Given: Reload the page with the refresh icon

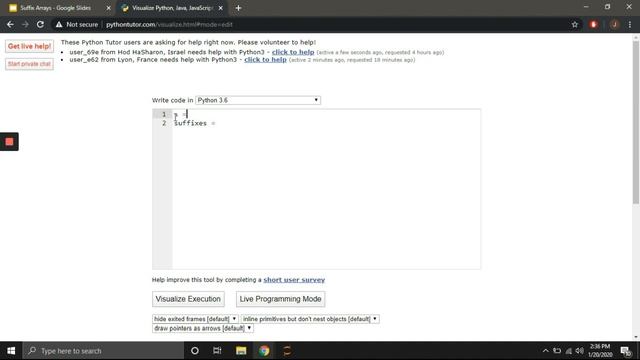Looking at the screenshot, I should pos(40,24).
